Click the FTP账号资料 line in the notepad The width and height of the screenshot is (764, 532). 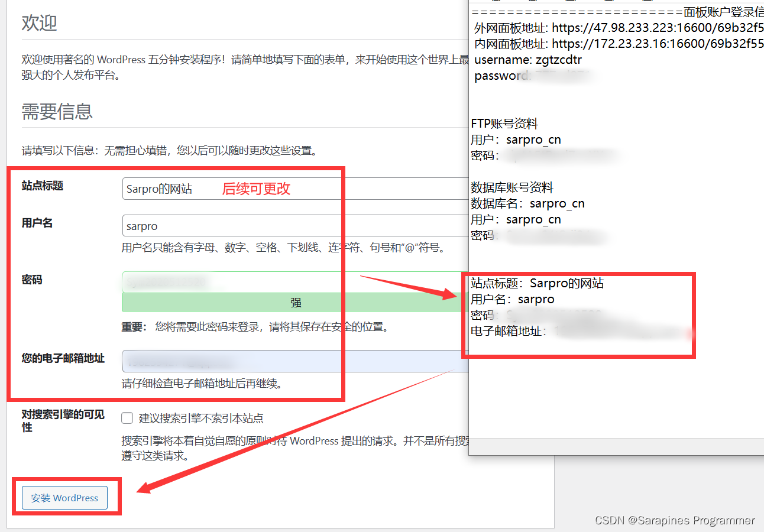pos(504,124)
